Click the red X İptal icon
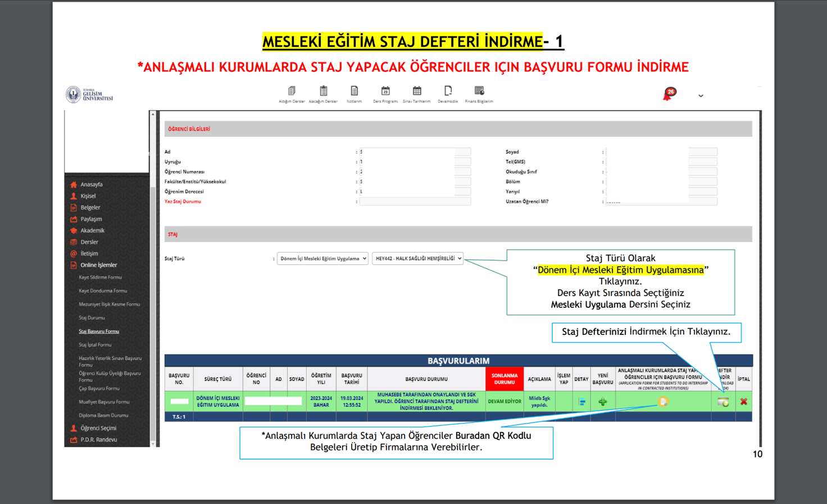Screen dimensions: 827x504 coord(744,402)
